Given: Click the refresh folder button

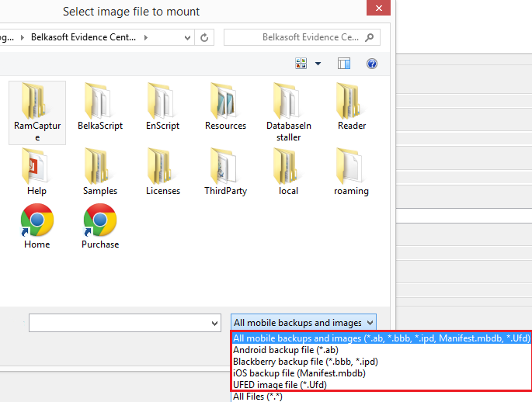Looking at the screenshot, I should coord(204,37).
